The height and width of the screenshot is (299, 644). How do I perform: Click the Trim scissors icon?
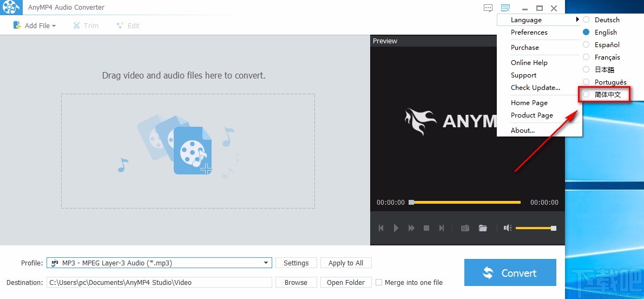tap(76, 25)
